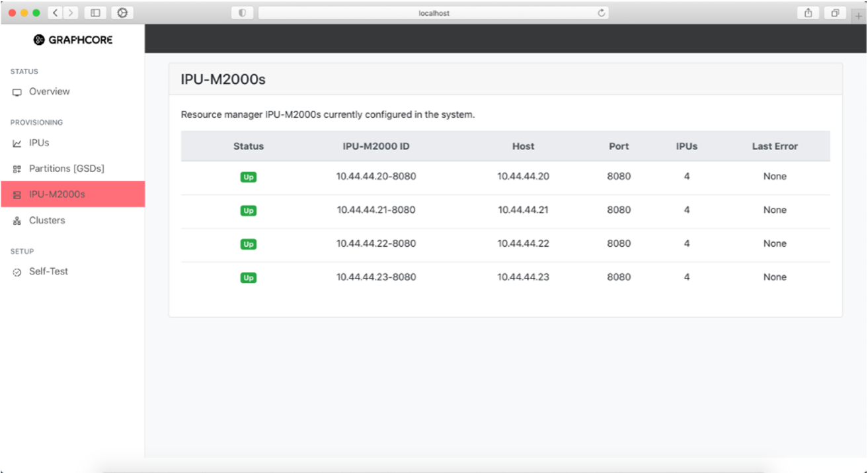Click Last Error None in 10.44.44.22 row
Screen dimensions: 868x473
tap(775, 243)
